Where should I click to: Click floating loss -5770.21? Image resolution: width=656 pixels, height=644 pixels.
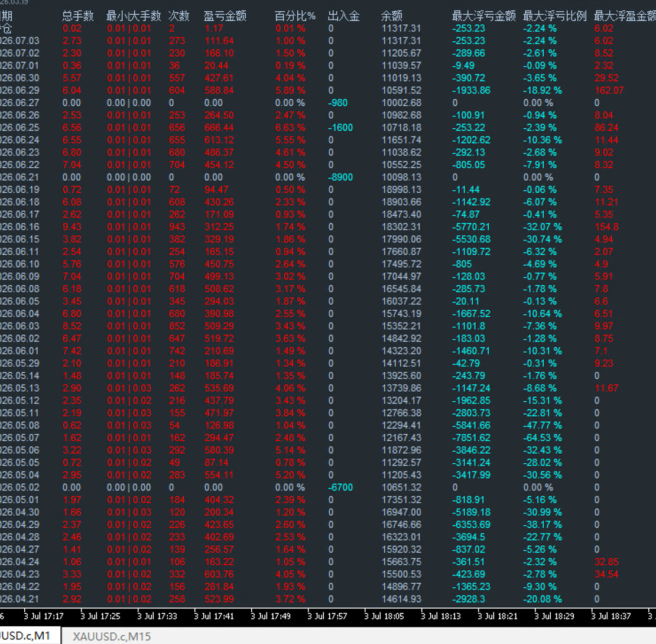(471, 227)
